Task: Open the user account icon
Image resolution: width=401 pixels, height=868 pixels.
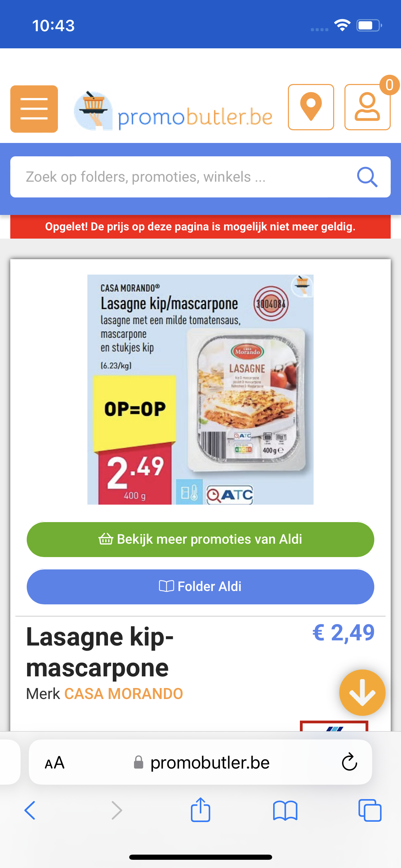Action: pyautogui.click(x=367, y=107)
